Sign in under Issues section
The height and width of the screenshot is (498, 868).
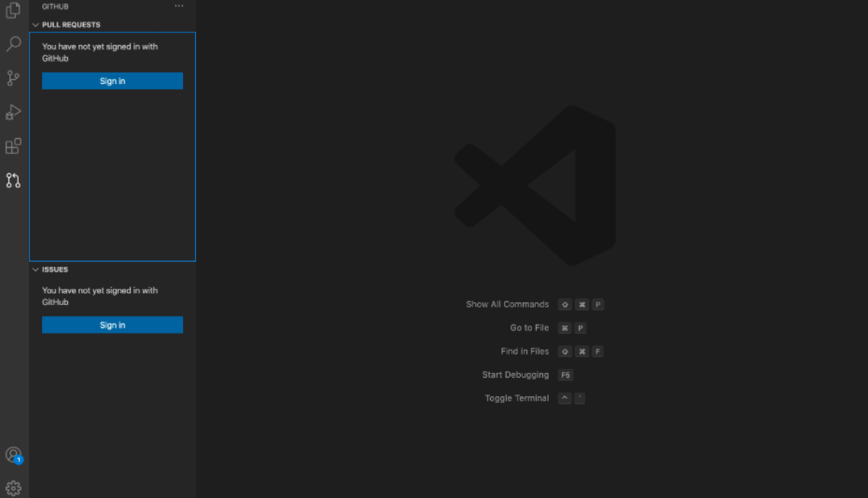click(x=112, y=325)
